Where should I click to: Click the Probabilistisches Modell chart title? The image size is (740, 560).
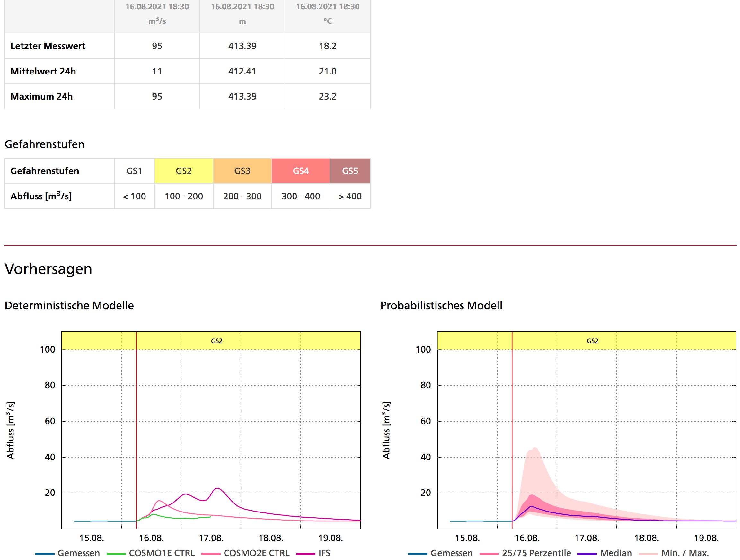(441, 305)
